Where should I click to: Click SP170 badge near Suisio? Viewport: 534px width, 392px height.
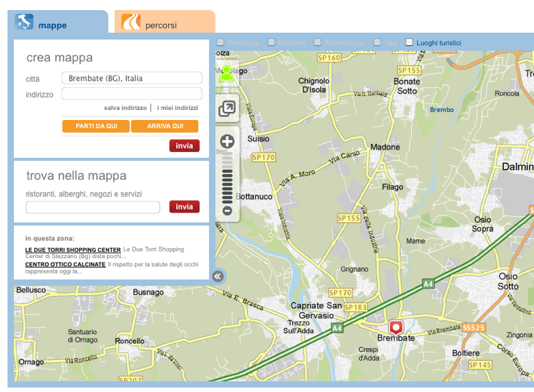coord(264,157)
